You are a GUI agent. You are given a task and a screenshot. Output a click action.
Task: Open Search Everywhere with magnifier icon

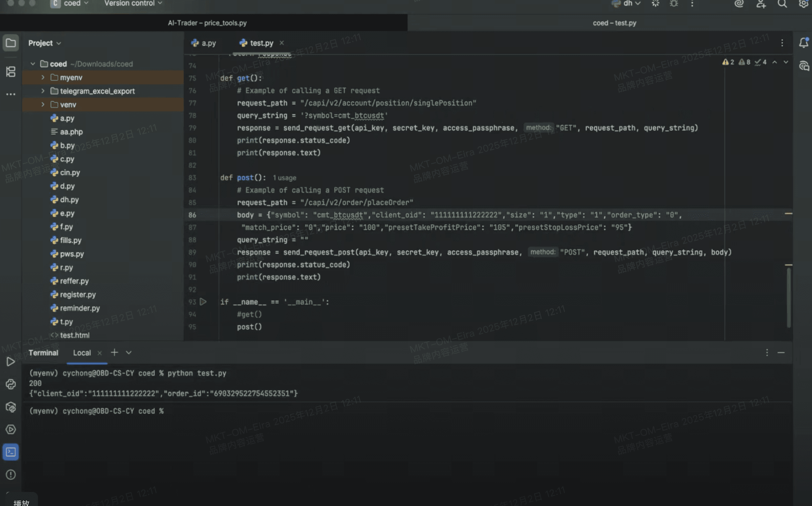pyautogui.click(x=782, y=4)
